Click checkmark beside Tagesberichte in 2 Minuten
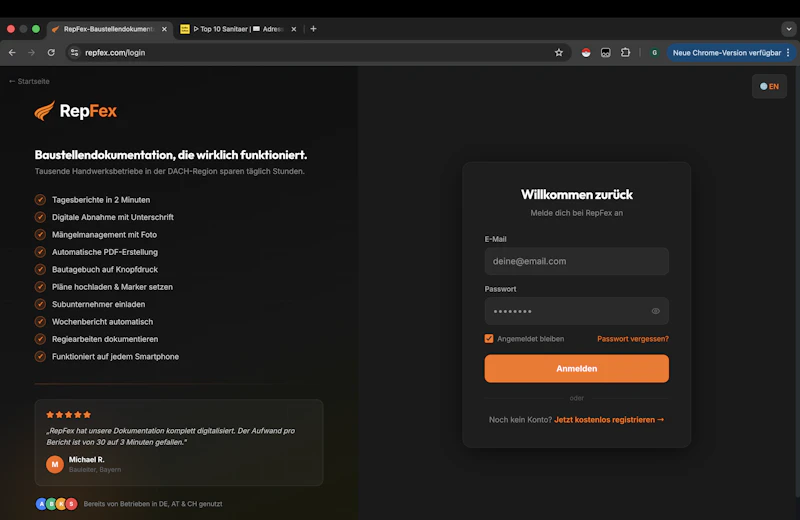Viewport: 800px width, 520px height. [x=40, y=200]
